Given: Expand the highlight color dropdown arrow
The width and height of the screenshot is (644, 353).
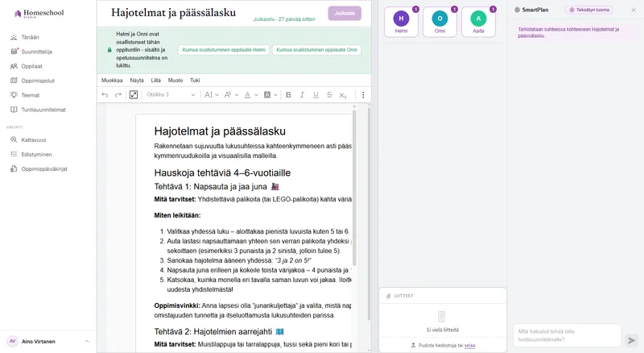Looking at the screenshot, I should pyautogui.click(x=275, y=95).
